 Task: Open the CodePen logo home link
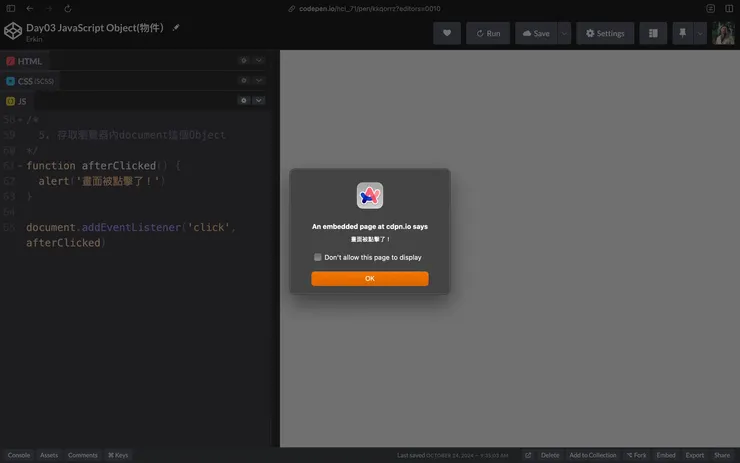click(x=13, y=31)
